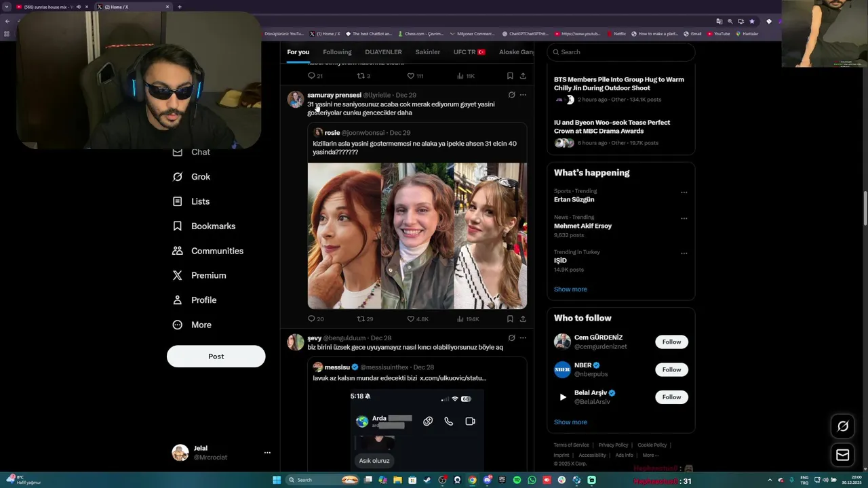This screenshot has width=868, height=488.
Task: Open account menu dots beside Jelal
Action: 267,453
